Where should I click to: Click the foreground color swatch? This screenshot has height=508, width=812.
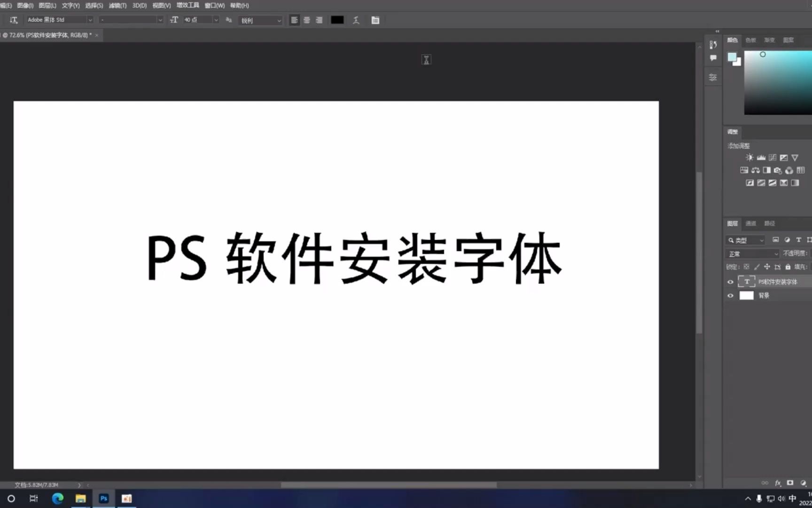point(732,57)
